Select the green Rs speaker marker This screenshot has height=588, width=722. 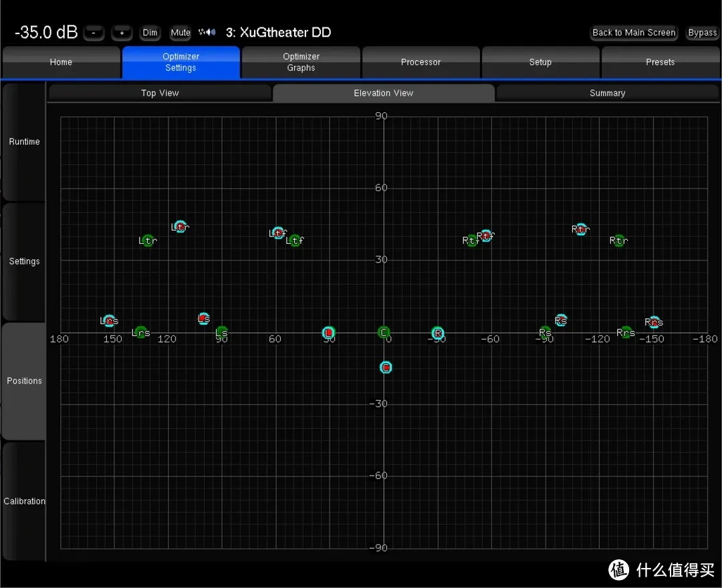tap(546, 331)
